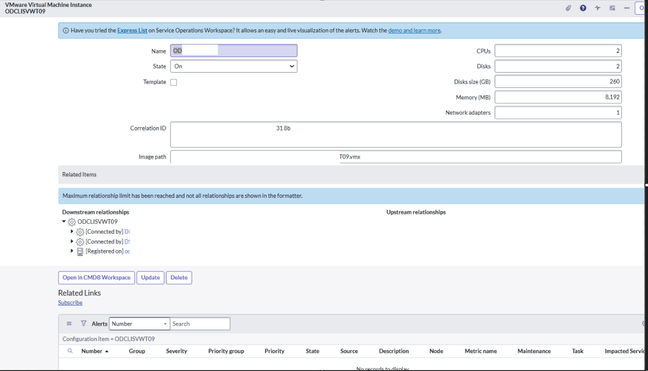Viewport: 648px width, 371px height.
Task: Click the Alerts list filter funnel icon
Action: coord(83,323)
